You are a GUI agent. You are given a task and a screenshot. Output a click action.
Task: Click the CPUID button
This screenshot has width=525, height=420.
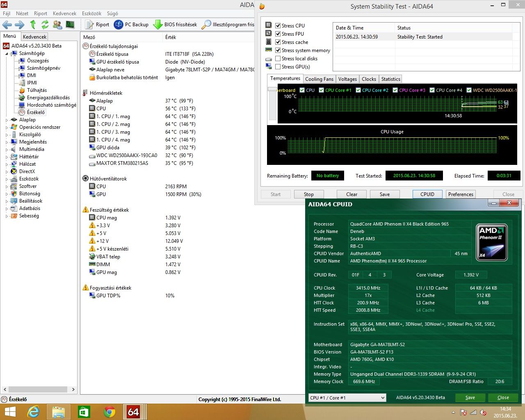[x=427, y=194]
